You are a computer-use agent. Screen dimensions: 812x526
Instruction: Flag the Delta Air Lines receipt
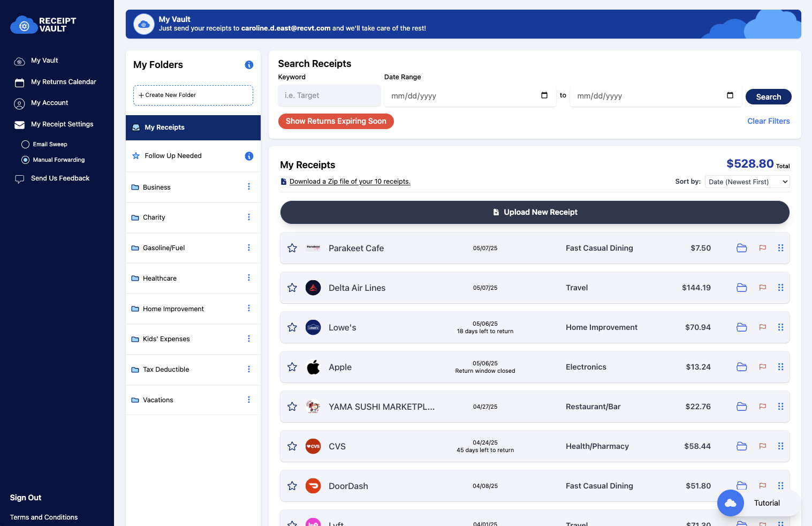762,288
